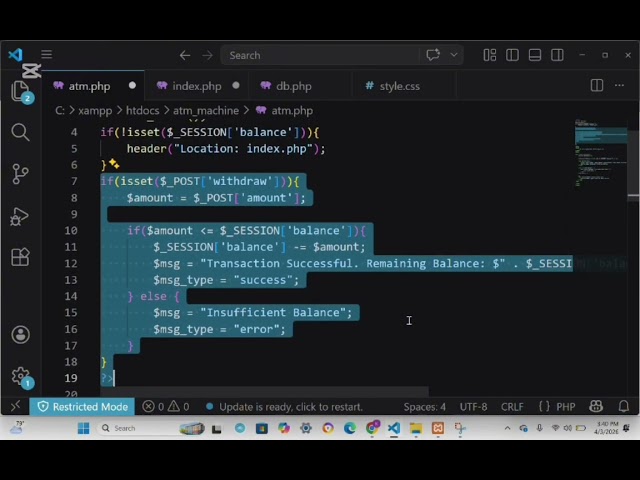Select the atm_machine breadcrumb segment

pos(206,111)
